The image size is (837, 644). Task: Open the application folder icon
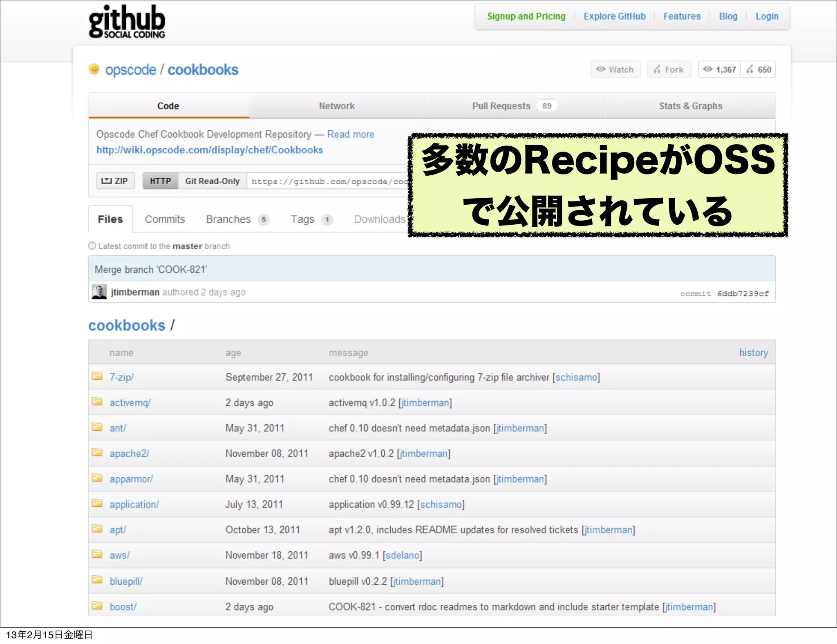[97, 503]
